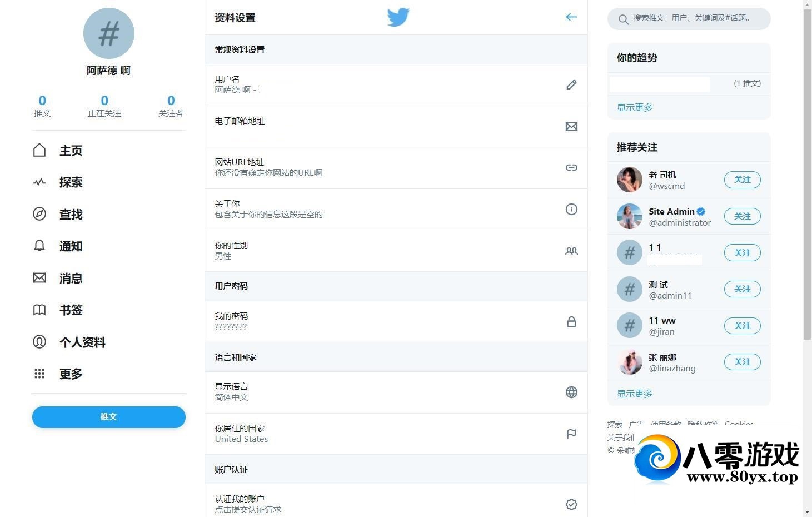Image resolution: width=812 pixels, height=517 pixels.
Task: Click the avatar of 张 丽娜
Action: (630, 362)
